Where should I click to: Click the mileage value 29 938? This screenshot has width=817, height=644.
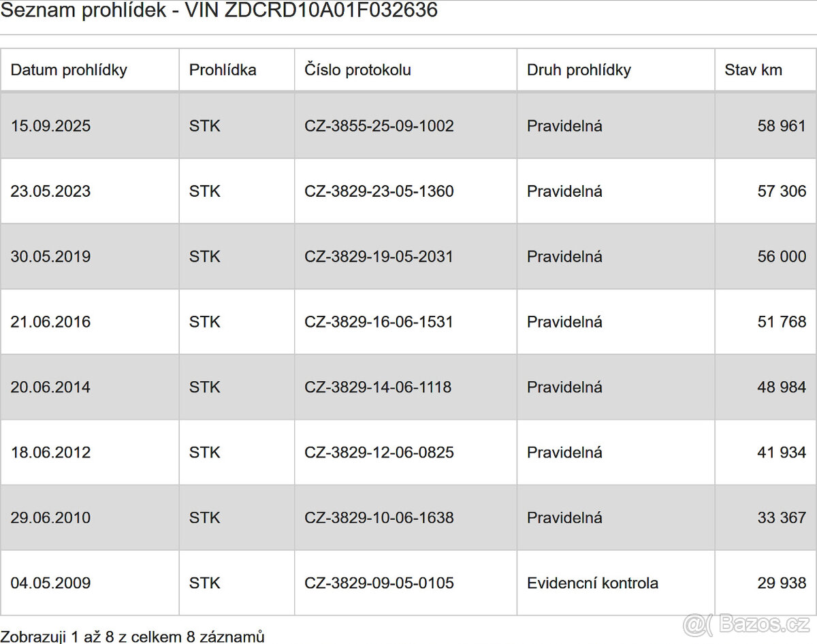point(781,583)
